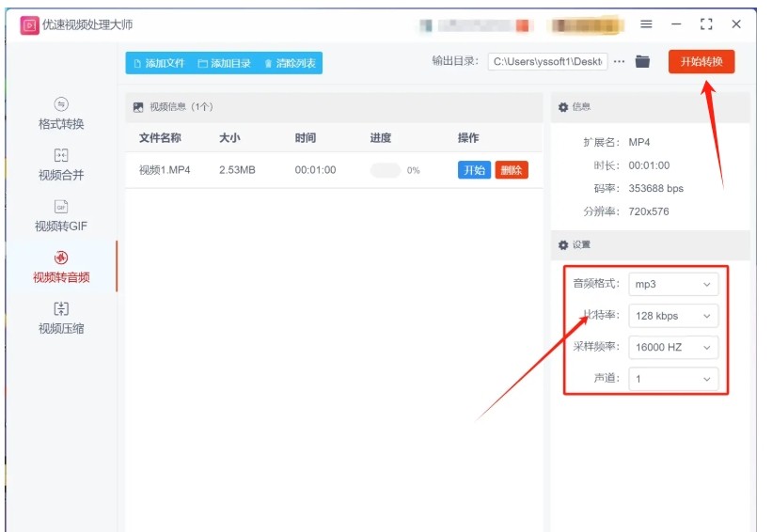Open the 声道 channel dropdown
Screen dimensions: 772x532
tap(673, 379)
